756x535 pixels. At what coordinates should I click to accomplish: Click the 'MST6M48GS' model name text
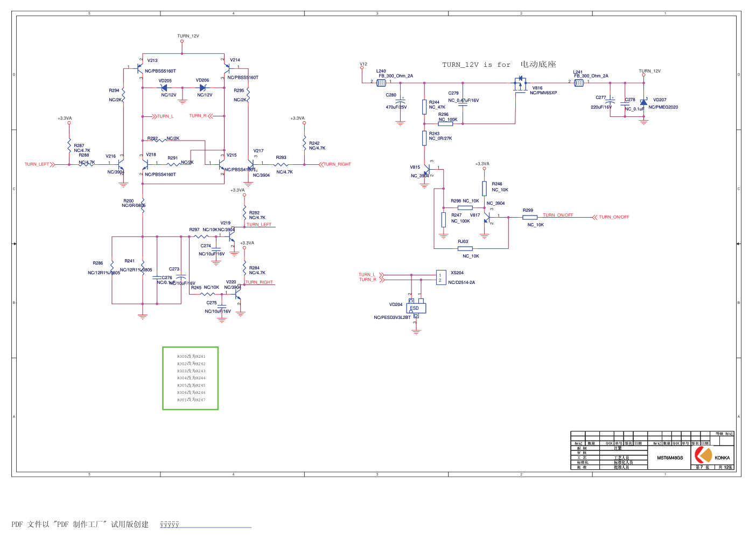[x=670, y=458]
